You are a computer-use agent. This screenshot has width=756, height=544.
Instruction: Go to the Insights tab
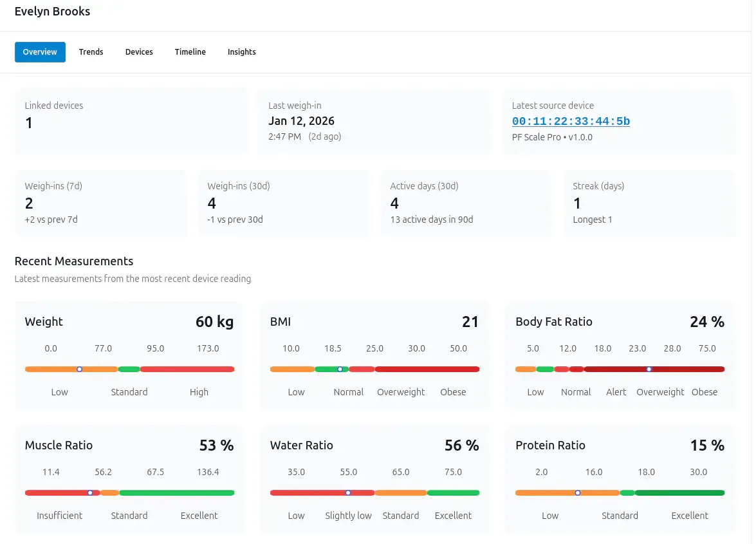tap(241, 52)
